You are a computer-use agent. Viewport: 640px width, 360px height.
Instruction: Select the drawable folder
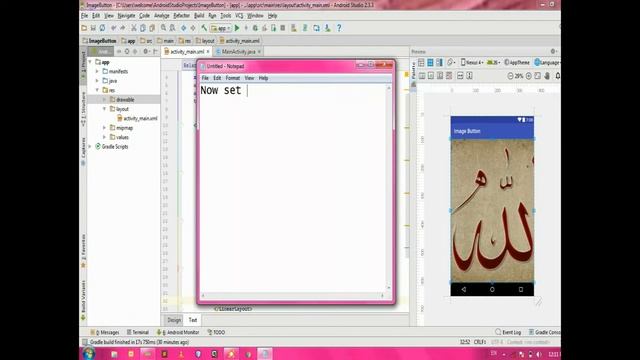(x=125, y=100)
